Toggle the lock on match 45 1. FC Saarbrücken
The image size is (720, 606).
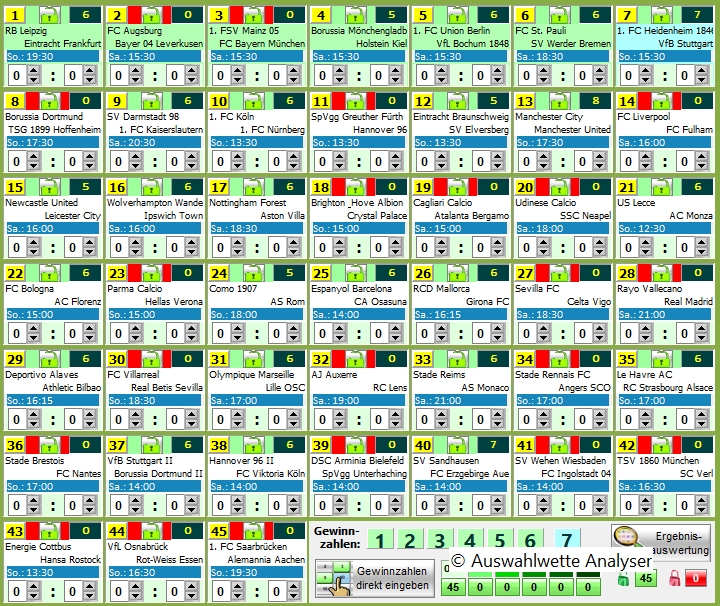[x=254, y=531]
